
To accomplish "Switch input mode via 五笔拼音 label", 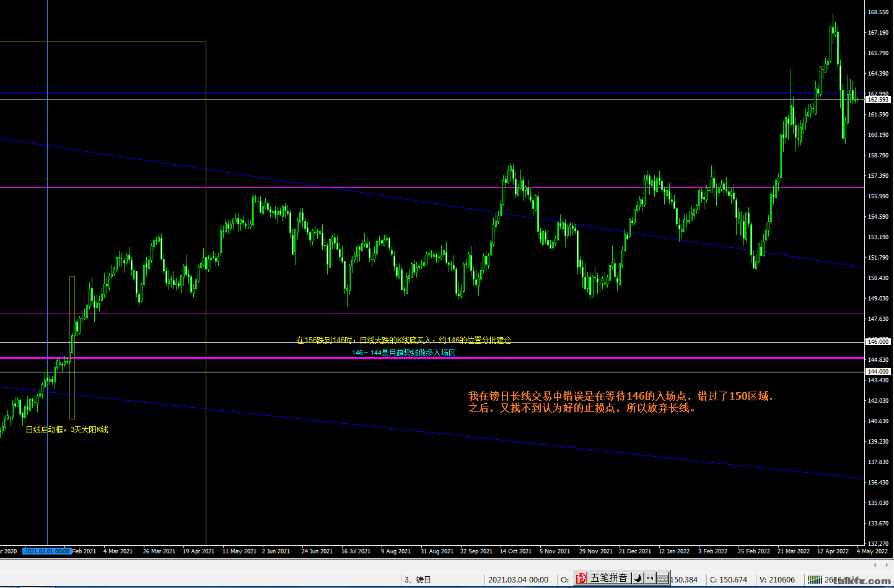I will 610,578.
